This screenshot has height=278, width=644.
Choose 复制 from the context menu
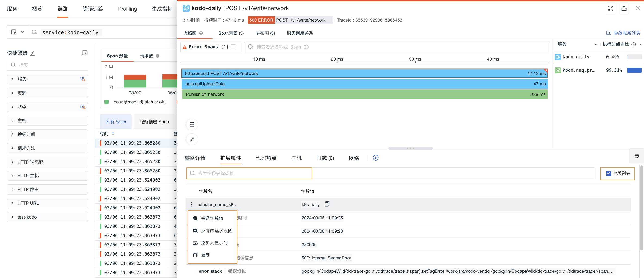pos(212,255)
